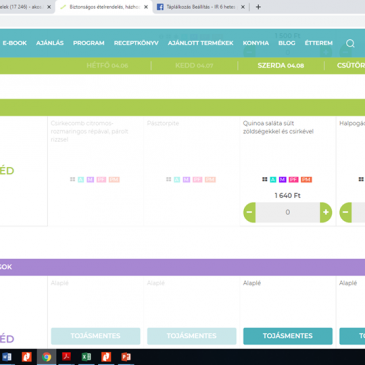This screenshot has height=365, width=365.
Task: Close the first browser tab (17 246)
Action: pyautogui.click(x=49, y=7)
